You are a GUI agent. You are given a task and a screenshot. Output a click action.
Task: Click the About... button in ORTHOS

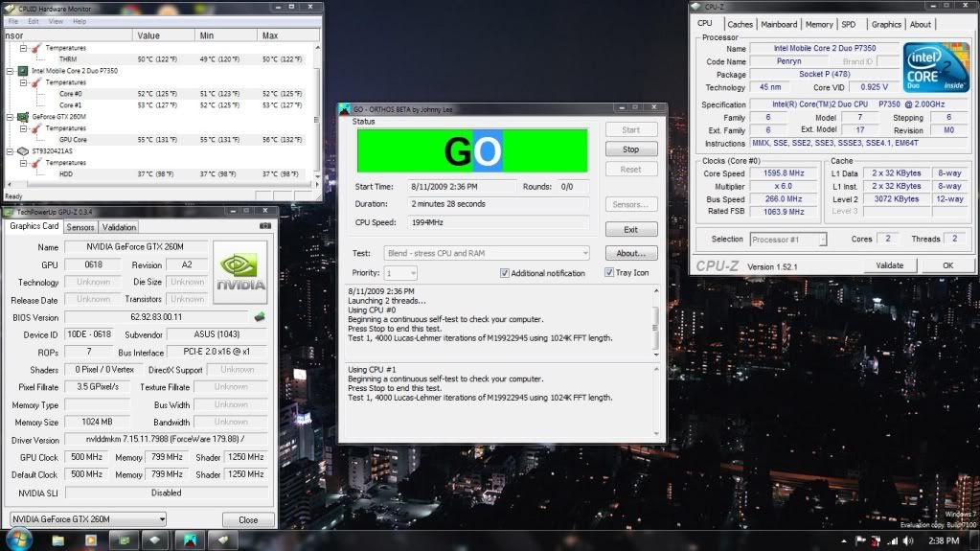pos(631,253)
